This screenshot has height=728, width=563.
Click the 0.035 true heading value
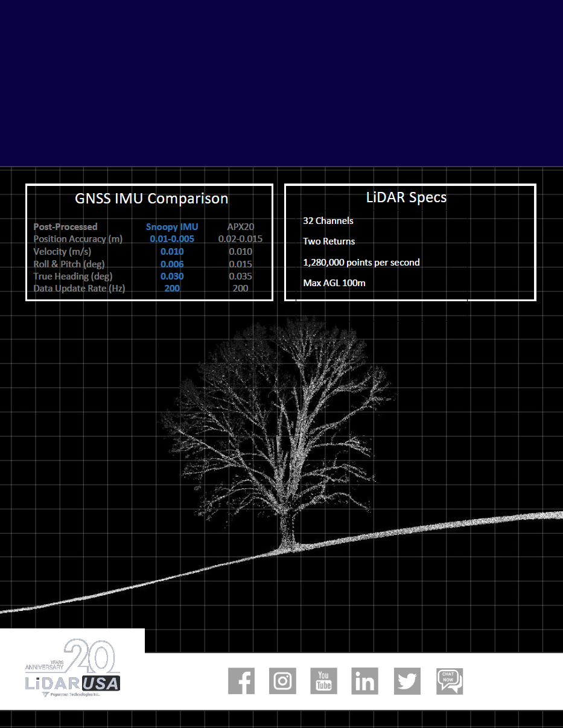240,276
